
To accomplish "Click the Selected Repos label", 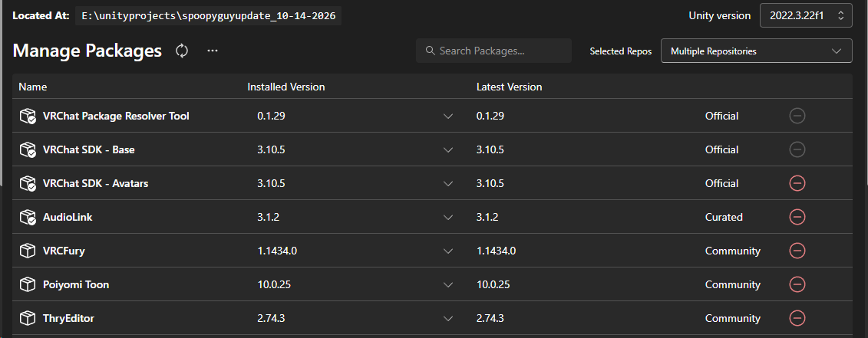I will click(x=621, y=51).
